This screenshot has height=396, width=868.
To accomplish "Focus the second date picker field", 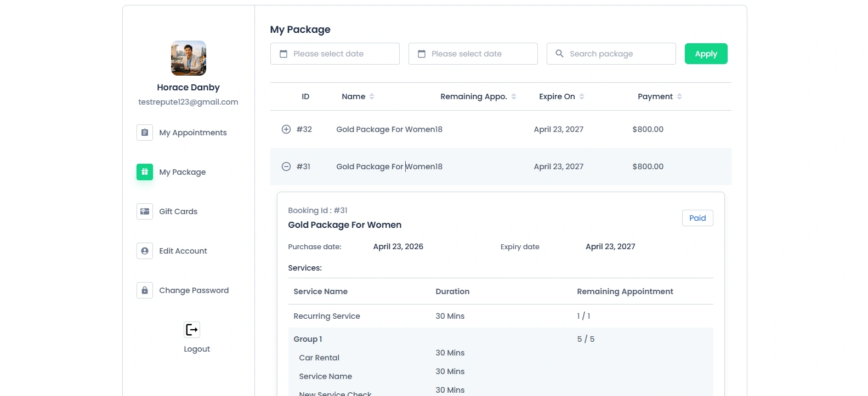I will click(473, 54).
